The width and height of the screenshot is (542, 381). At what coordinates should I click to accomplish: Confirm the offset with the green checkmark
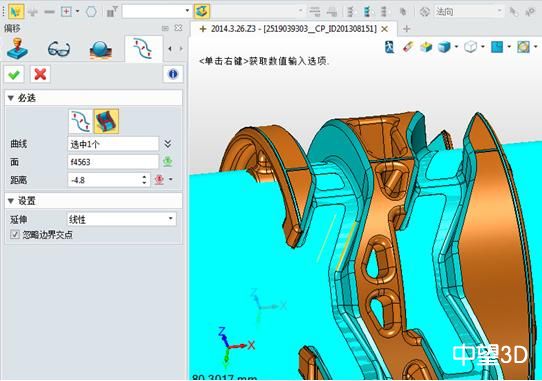point(14,74)
